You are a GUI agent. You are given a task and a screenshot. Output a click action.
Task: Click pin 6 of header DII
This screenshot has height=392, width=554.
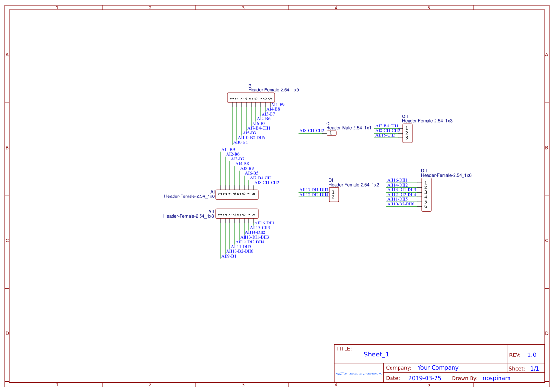point(425,206)
